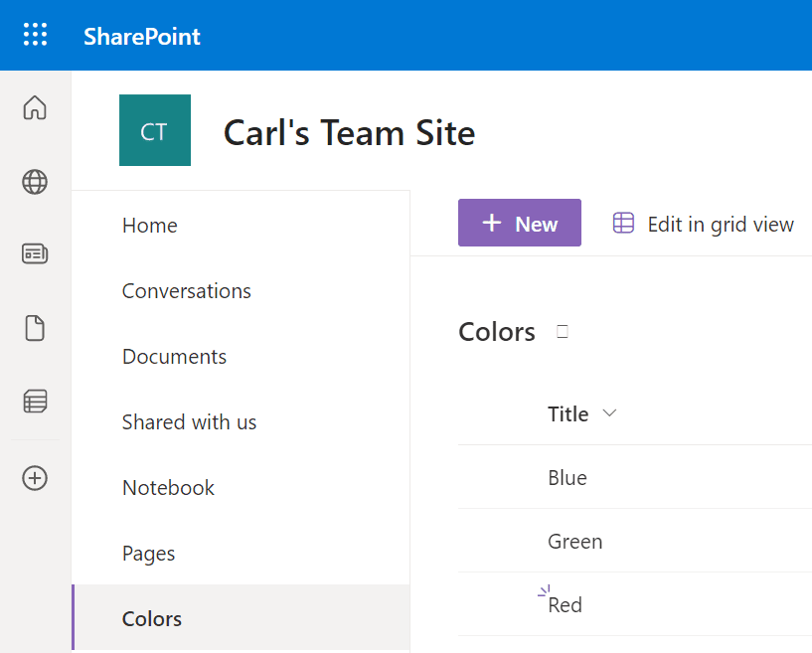Open My sites globe icon

pyautogui.click(x=35, y=182)
